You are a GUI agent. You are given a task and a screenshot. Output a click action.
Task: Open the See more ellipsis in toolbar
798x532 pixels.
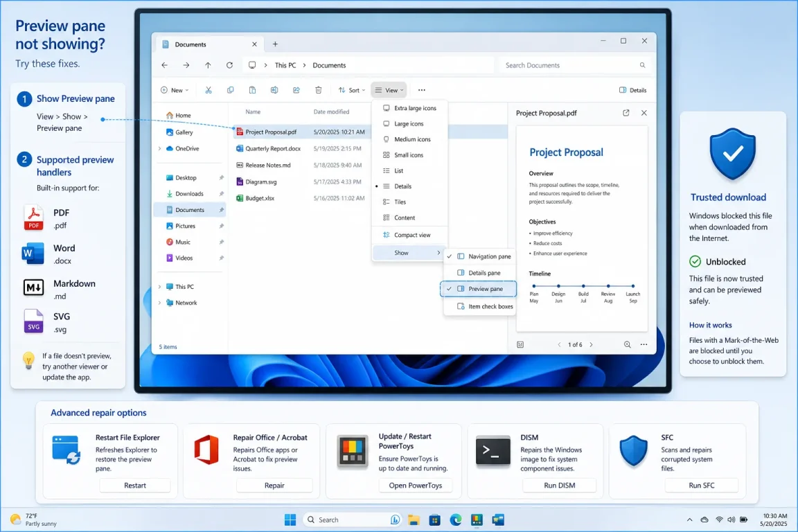(421, 90)
